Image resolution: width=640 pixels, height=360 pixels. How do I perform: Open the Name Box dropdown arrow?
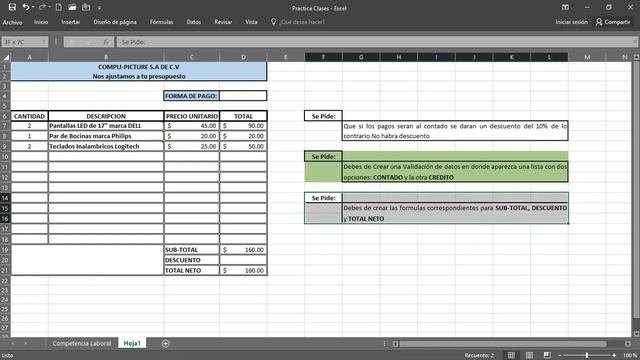[x=44, y=42]
